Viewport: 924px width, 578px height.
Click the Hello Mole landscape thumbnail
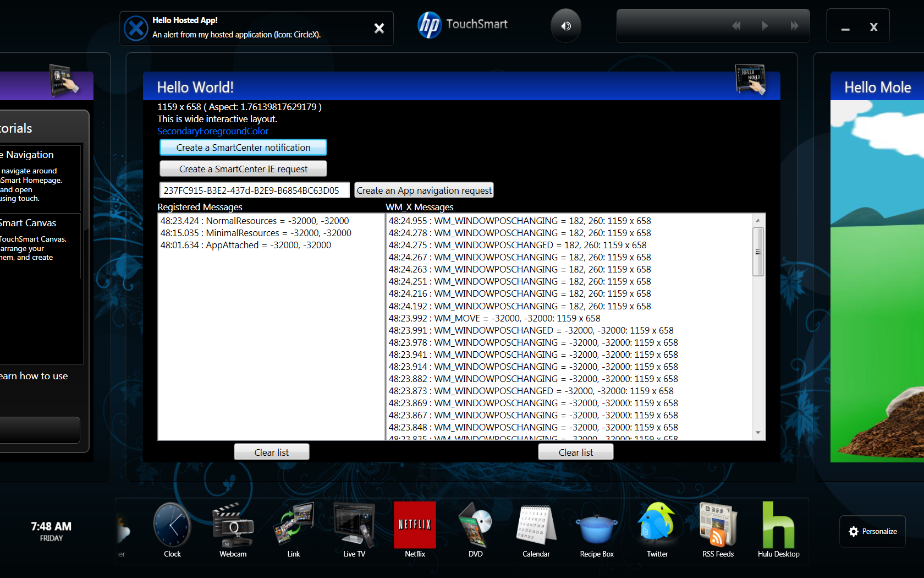point(877,281)
